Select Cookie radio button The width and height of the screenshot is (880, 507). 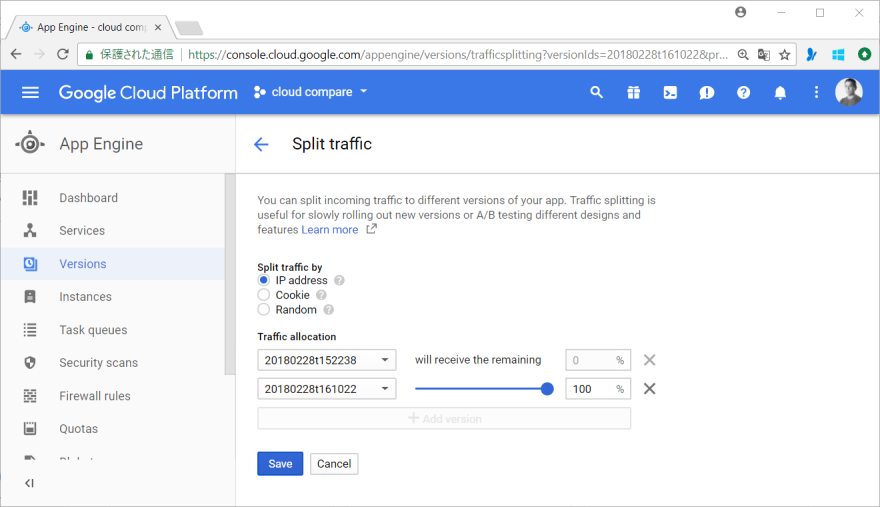264,295
